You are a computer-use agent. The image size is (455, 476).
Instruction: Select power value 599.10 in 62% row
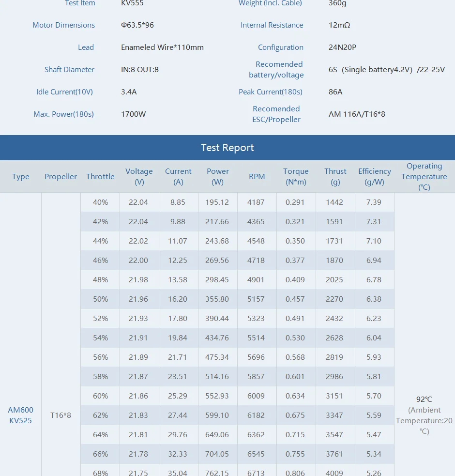click(217, 415)
